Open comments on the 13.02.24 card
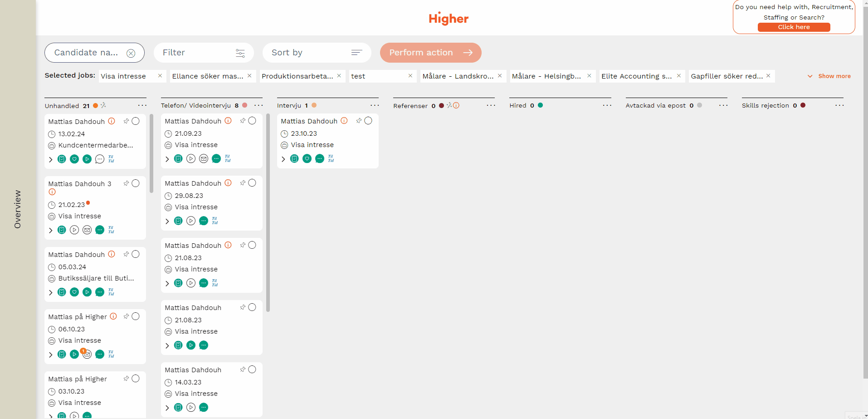868x419 pixels. [100, 159]
